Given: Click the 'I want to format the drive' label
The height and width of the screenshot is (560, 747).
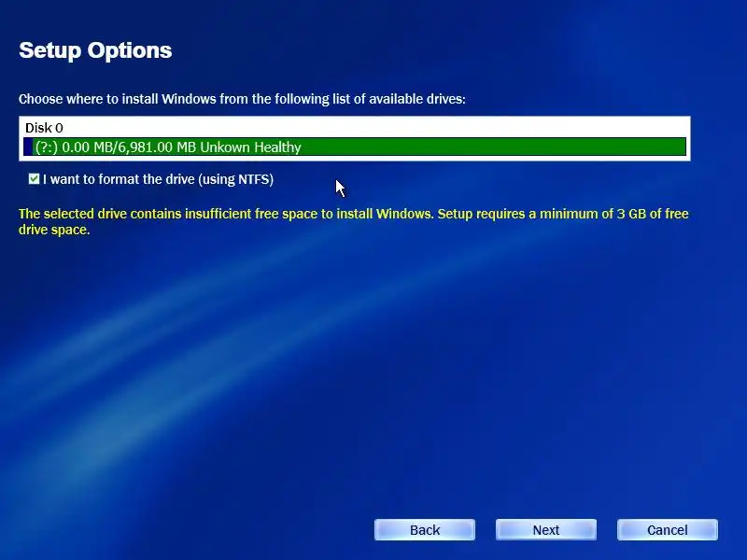Looking at the screenshot, I should point(158,179).
